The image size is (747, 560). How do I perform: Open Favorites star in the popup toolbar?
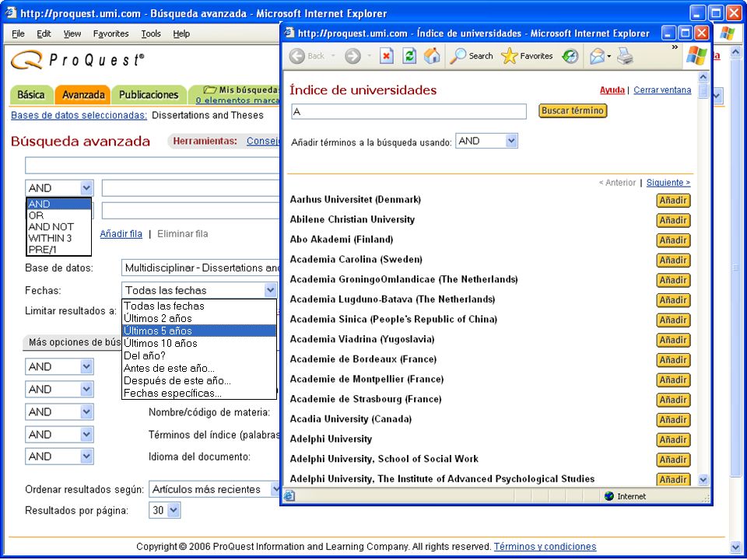coord(509,56)
